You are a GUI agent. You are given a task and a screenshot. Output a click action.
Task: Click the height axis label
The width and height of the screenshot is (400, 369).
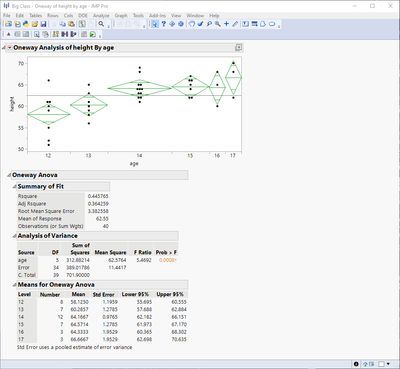pos(12,104)
